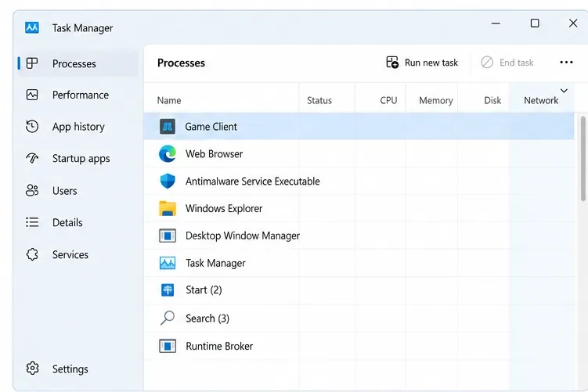Image resolution: width=588 pixels, height=392 pixels.
Task: Click the Run new task icon
Action: pyautogui.click(x=392, y=63)
